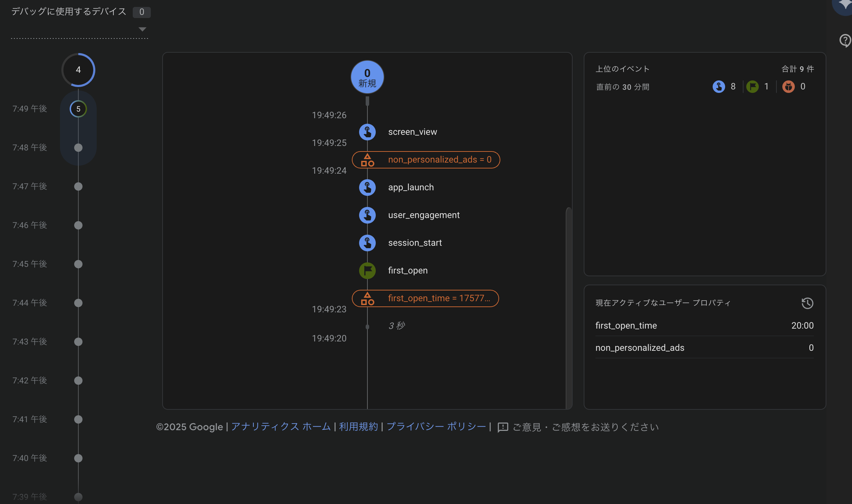This screenshot has width=852, height=504.
Task: Select the non_personalized_ads = 0 property pill
Action: [426, 160]
